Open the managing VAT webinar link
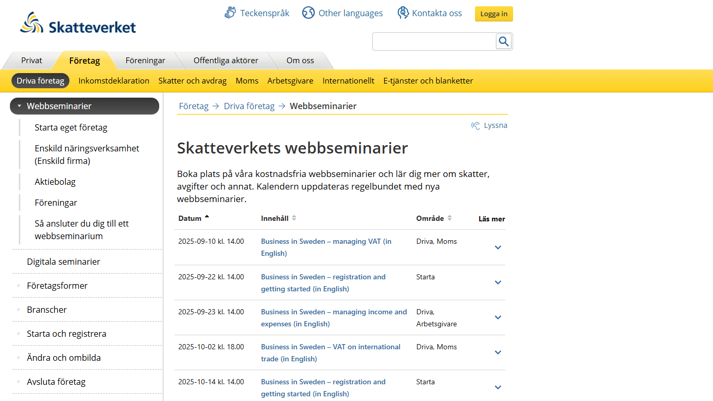Image resolution: width=713 pixels, height=401 pixels. (x=326, y=247)
